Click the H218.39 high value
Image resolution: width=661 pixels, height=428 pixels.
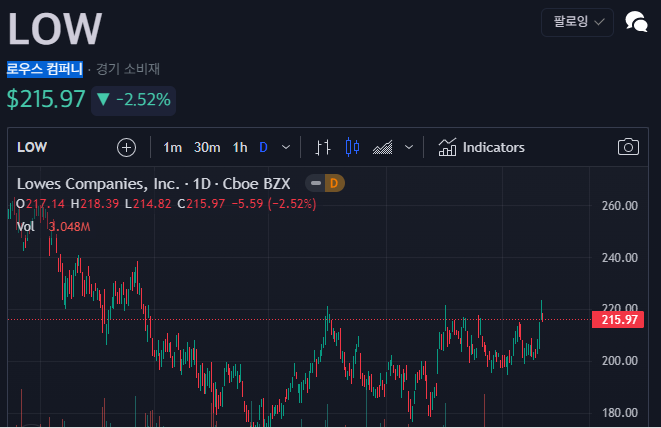(95, 204)
